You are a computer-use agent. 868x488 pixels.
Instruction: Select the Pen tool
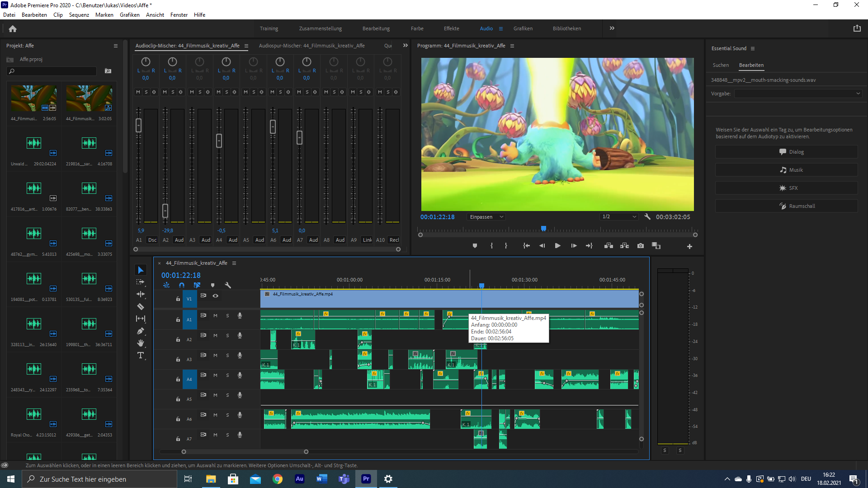pos(141,331)
